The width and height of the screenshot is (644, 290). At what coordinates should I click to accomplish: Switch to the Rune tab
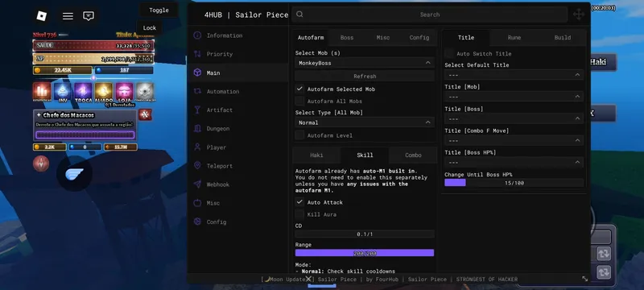coord(514,37)
